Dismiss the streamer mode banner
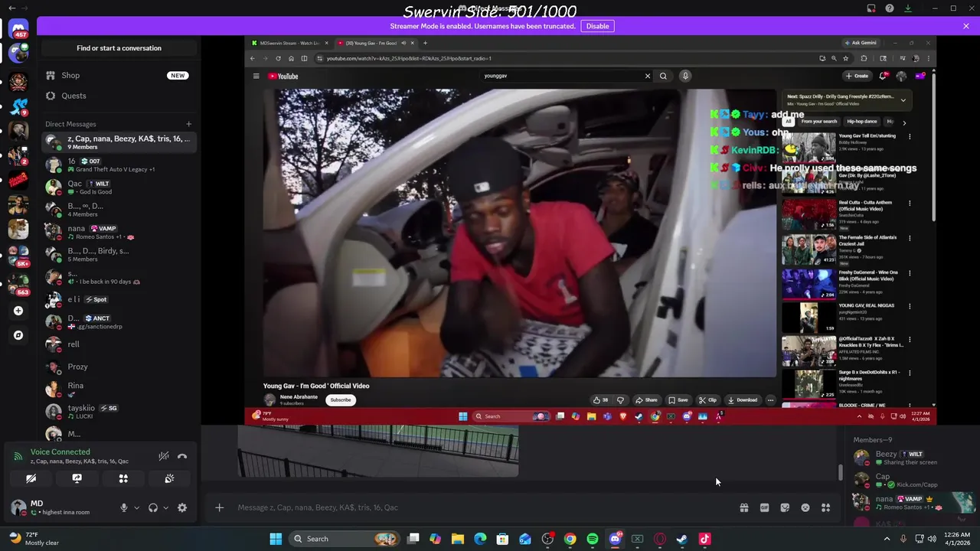 point(966,26)
